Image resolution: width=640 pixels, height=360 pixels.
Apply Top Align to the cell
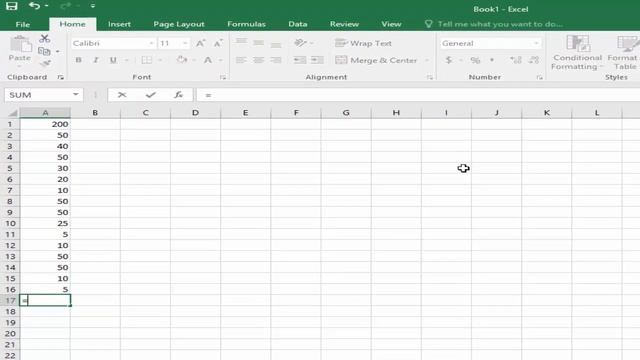point(241,42)
